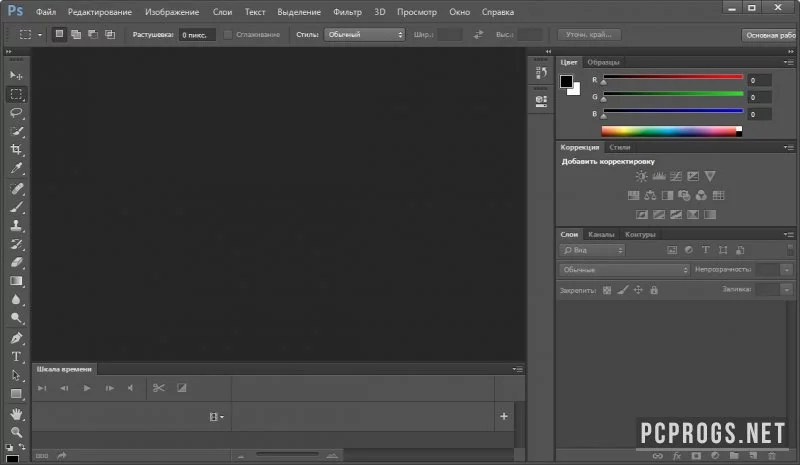Select the Crop tool
Image resolution: width=800 pixels, height=465 pixels.
pyautogui.click(x=16, y=150)
